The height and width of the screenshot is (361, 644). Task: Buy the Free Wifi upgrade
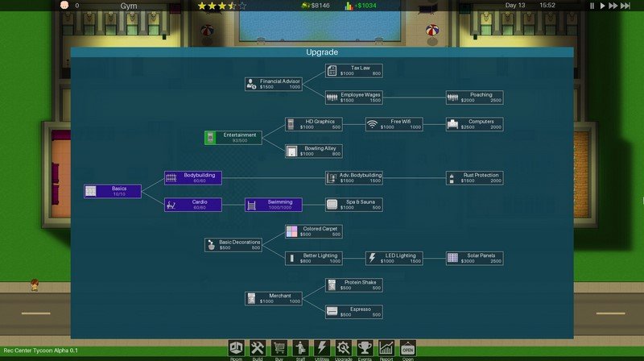pos(394,124)
